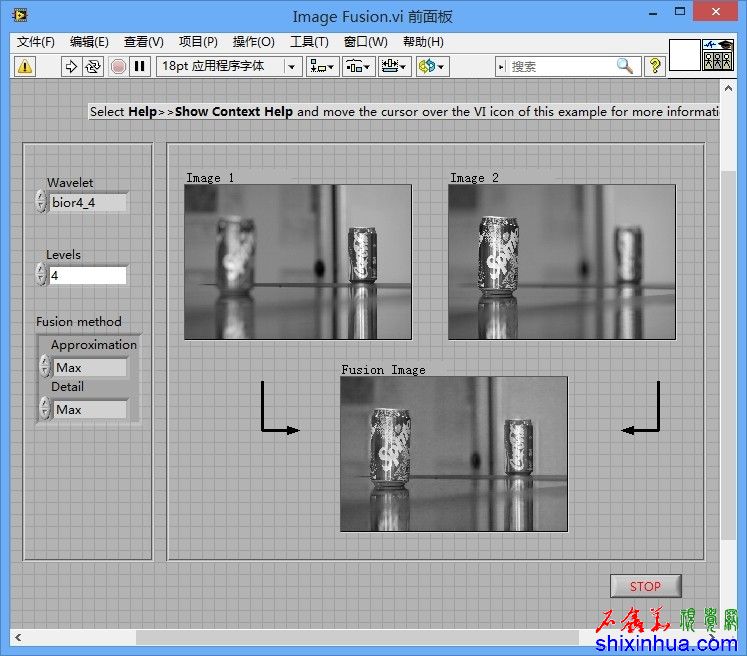Close the Image Fusion.vi window

[716, 11]
